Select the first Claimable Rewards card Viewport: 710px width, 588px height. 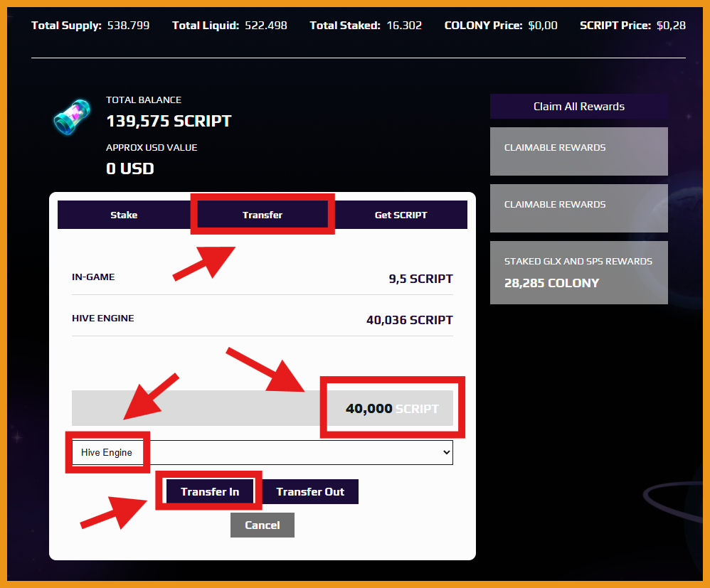[x=578, y=151]
